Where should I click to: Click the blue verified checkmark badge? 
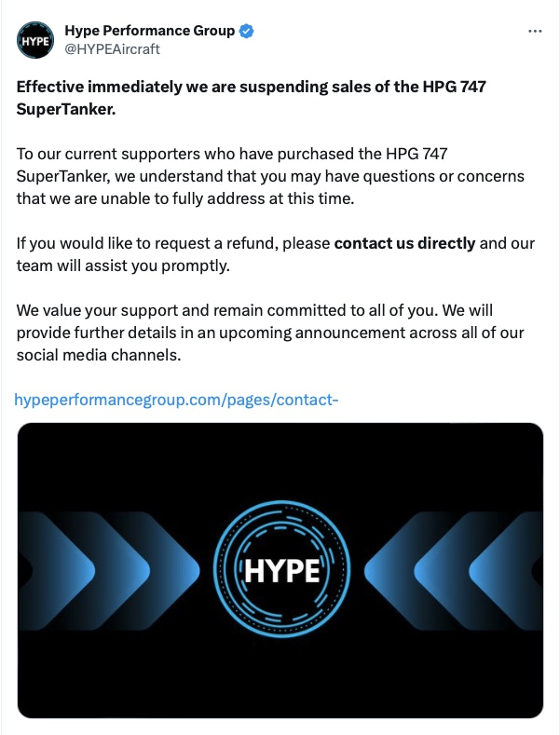tap(247, 32)
